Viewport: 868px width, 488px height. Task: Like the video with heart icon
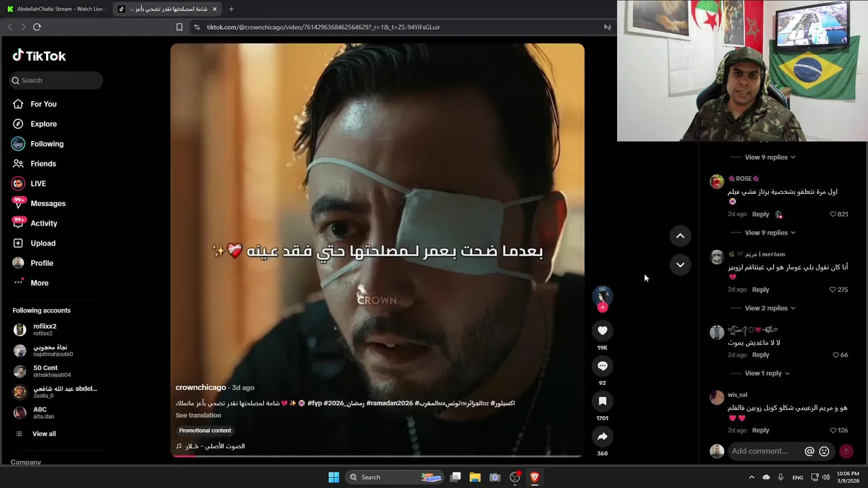coord(602,330)
